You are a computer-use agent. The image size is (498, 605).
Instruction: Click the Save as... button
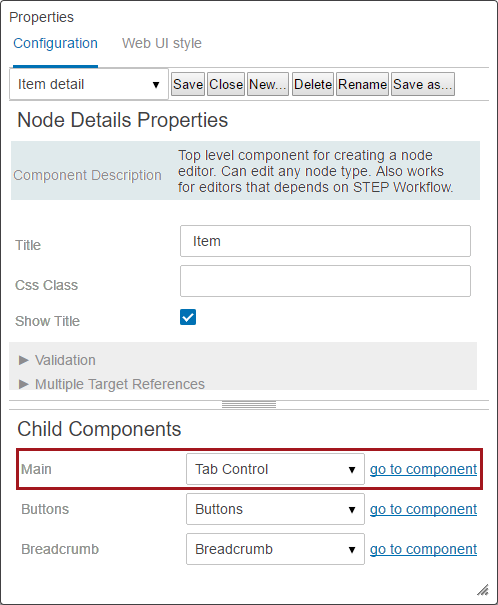pyautogui.click(x=423, y=84)
